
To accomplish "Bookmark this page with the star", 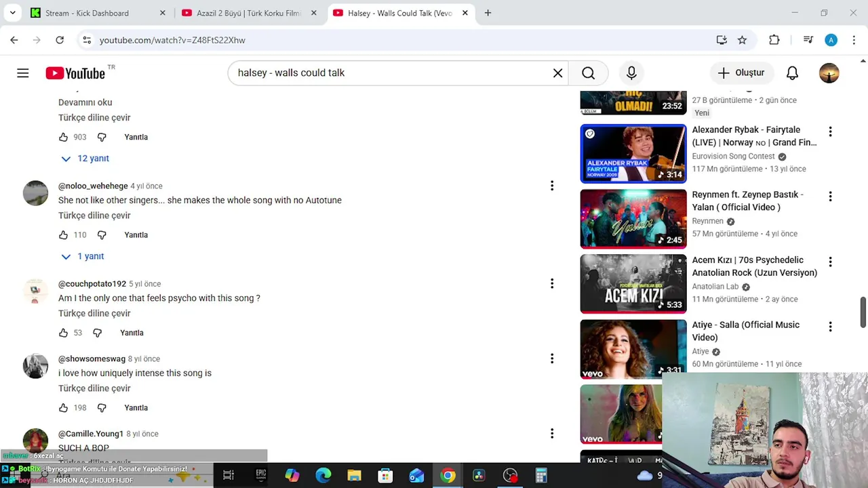I will pos(742,40).
